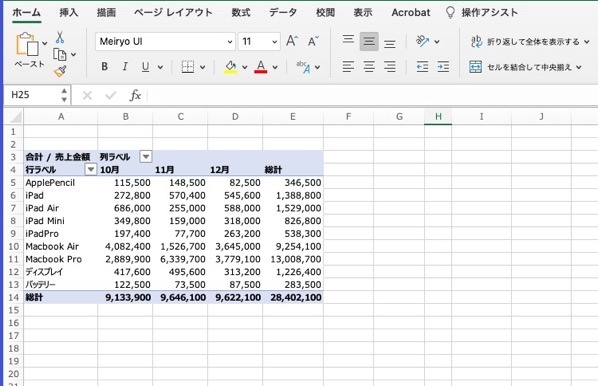Decrease font size with small A
The width and height of the screenshot is (598, 386).
313,41
